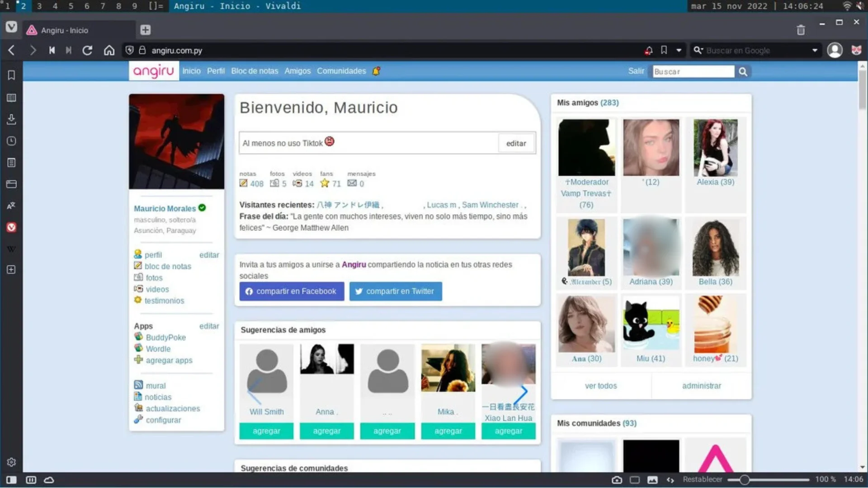Click Salir to log out

click(x=636, y=71)
